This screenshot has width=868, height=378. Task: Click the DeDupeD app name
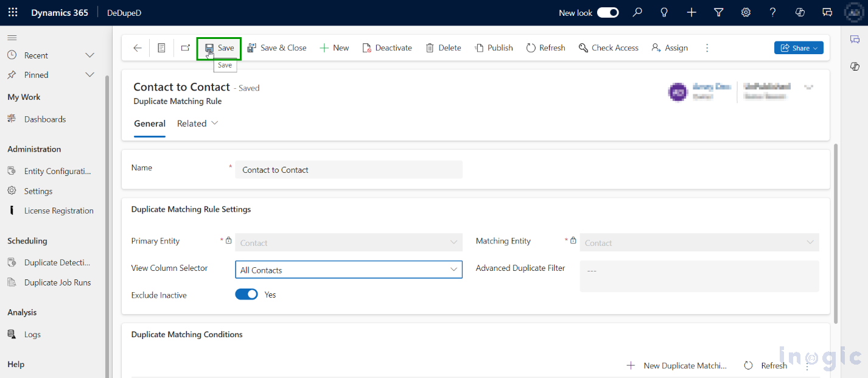coord(125,13)
